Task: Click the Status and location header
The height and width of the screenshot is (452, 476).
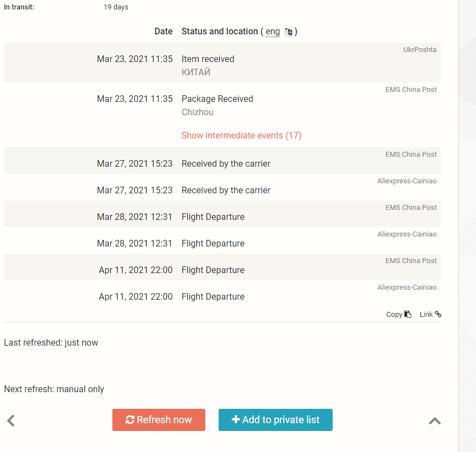Action: click(220, 31)
